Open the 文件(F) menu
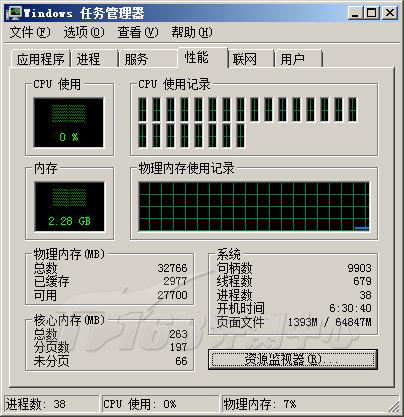Image resolution: width=404 pixels, height=417 pixels. point(30,32)
